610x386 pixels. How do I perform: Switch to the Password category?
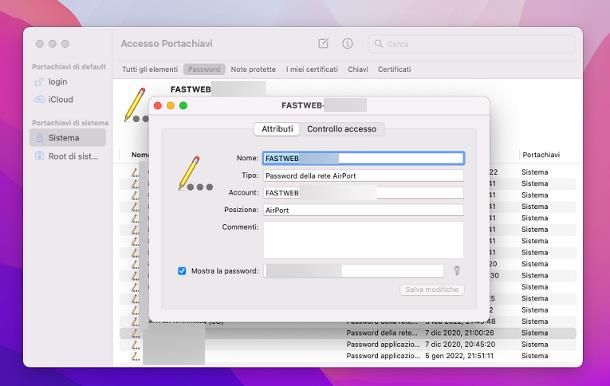coord(204,69)
